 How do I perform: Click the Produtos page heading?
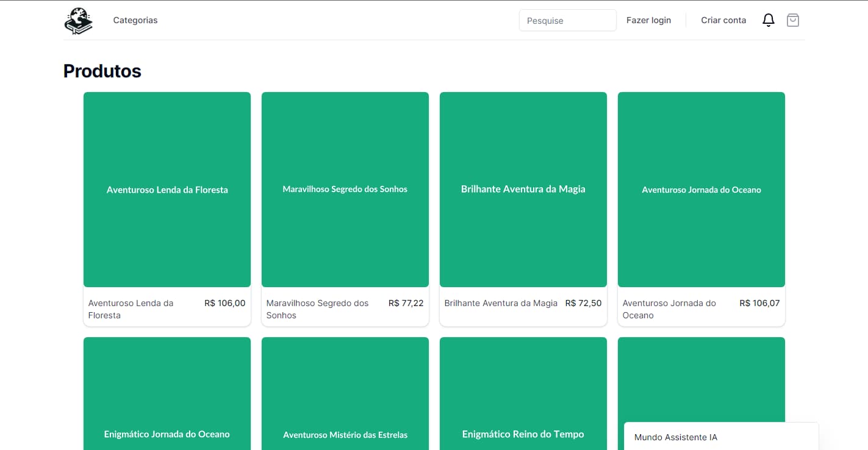[102, 71]
